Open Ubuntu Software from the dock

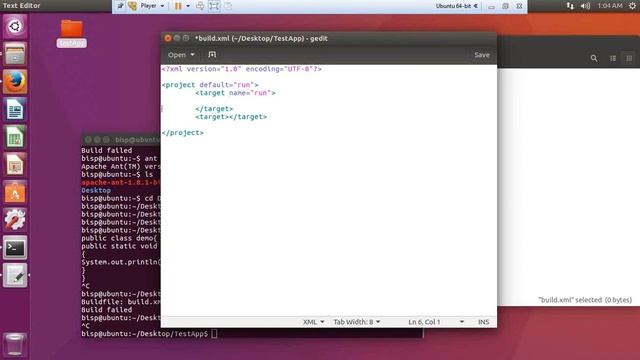[15, 192]
